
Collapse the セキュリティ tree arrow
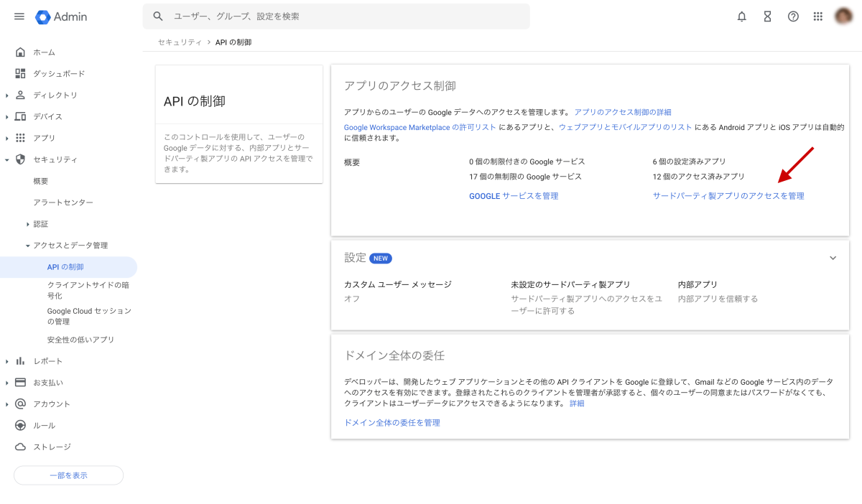point(6,159)
